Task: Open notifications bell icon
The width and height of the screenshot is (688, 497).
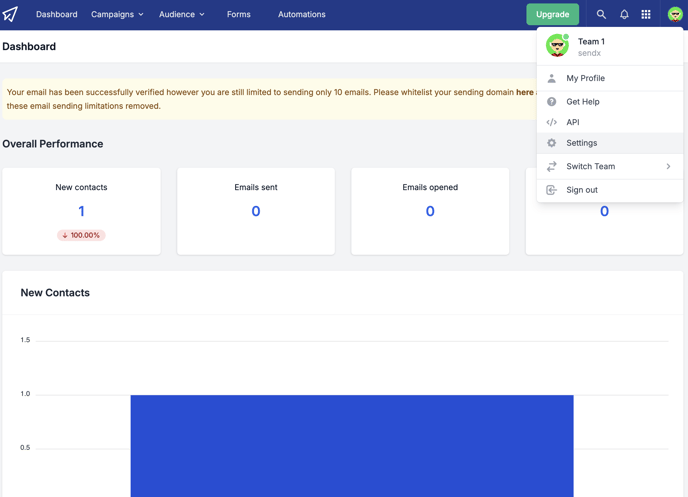Action: (624, 14)
